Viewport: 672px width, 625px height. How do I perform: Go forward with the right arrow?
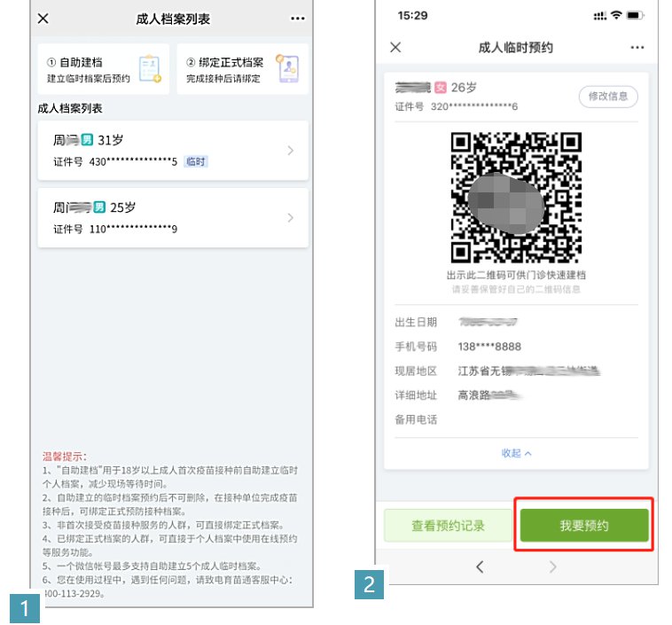553,566
